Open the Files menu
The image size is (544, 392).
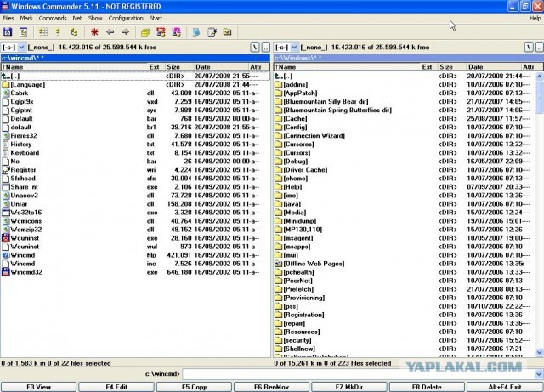click(x=8, y=18)
